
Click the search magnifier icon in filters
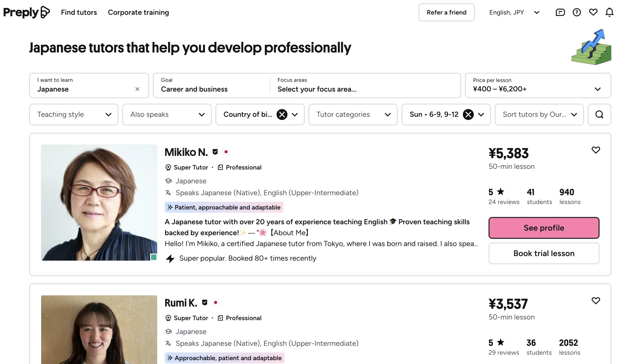coord(599,114)
